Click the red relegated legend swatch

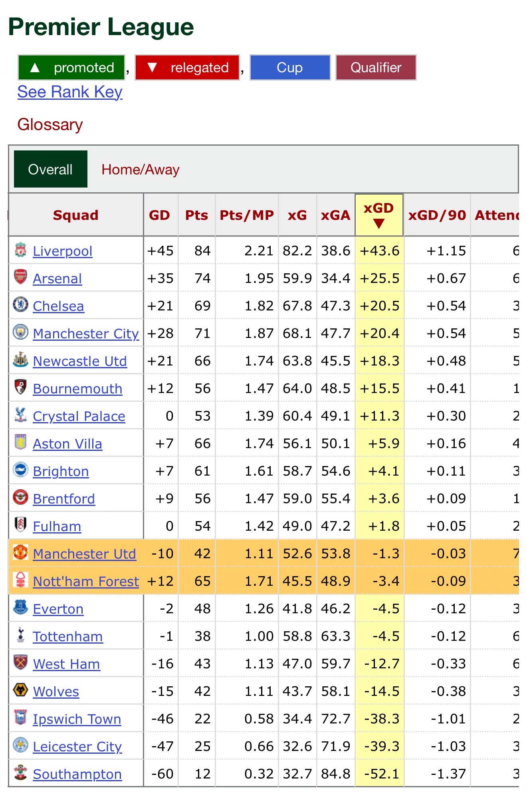pos(187,67)
